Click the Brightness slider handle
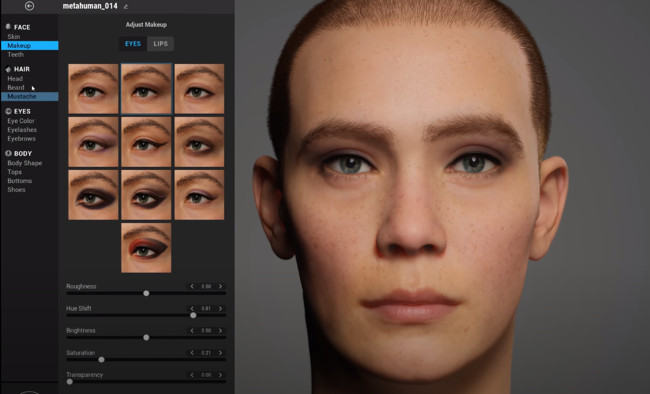The height and width of the screenshot is (394, 650). [x=146, y=338]
